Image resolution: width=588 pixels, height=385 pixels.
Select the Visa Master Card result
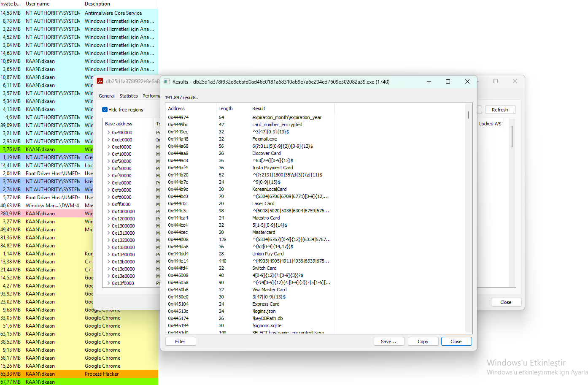249,290
